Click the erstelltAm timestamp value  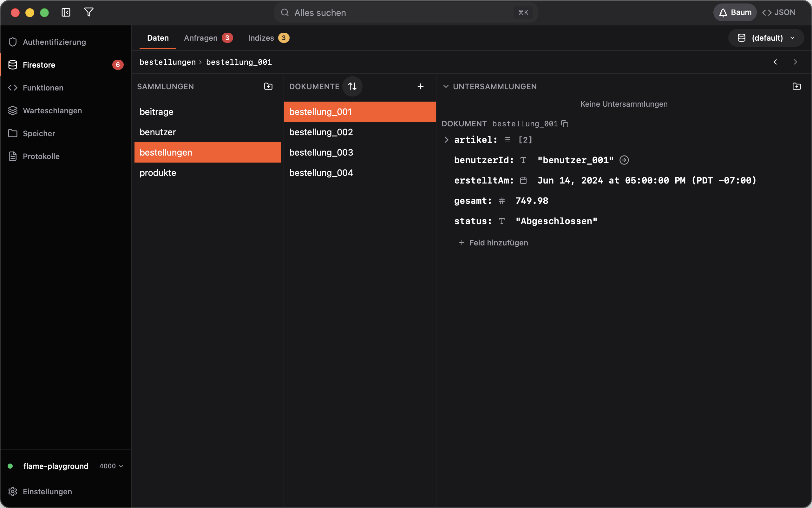point(647,180)
